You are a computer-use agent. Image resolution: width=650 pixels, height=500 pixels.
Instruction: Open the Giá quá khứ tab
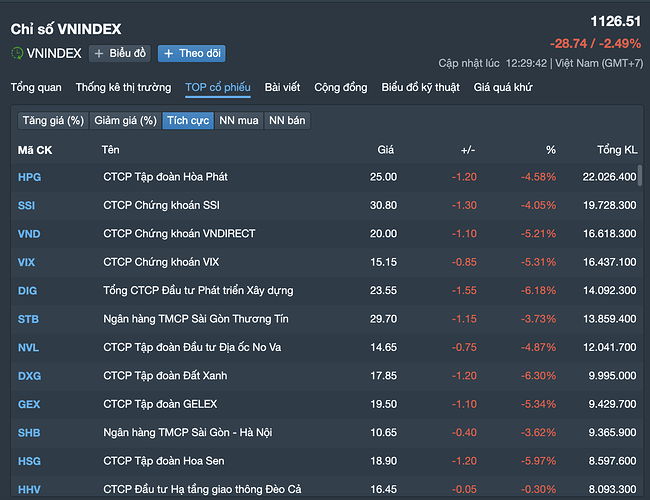[503, 87]
